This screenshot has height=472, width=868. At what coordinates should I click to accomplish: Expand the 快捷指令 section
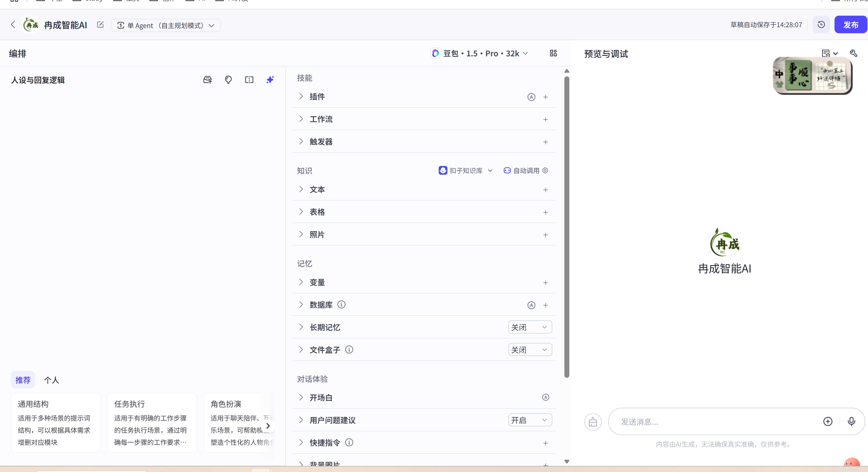(301, 443)
